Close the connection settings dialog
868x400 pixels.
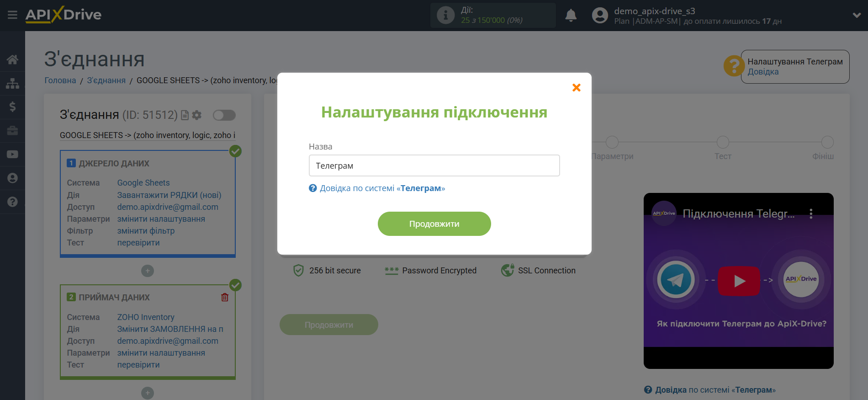point(577,87)
